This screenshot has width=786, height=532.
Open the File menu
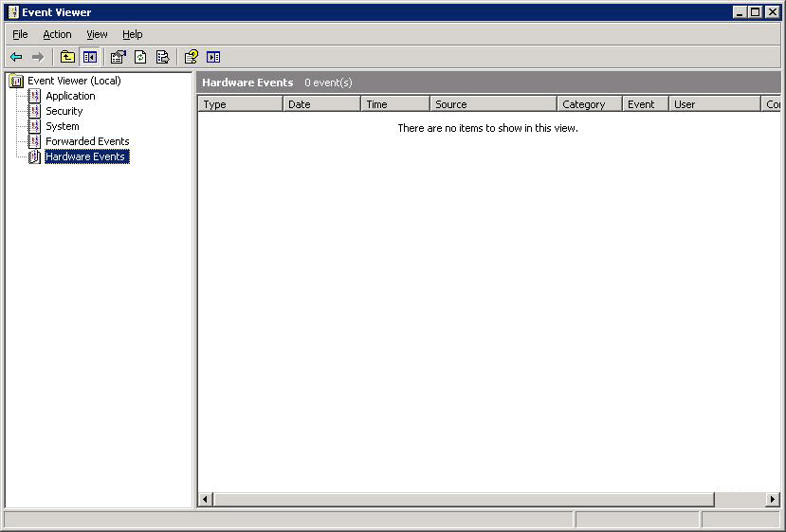click(x=20, y=34)
